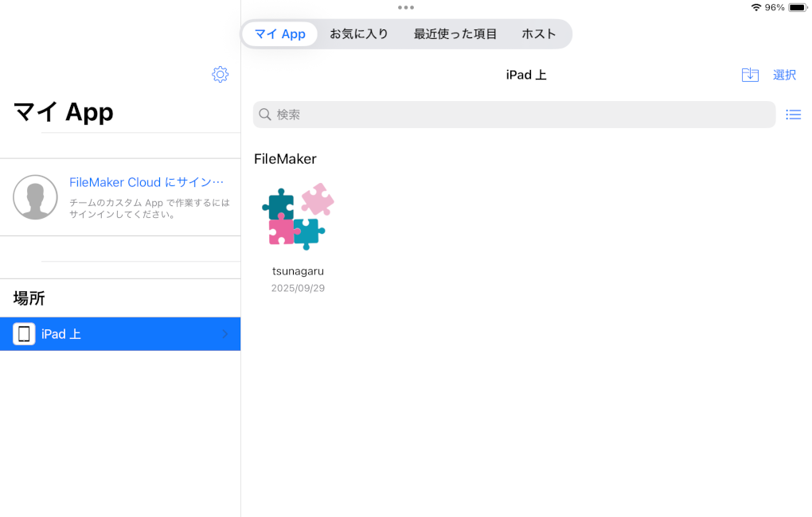812x517 pixels.
Task: Switch to the お気に入り tab
Action: (x=359, y=34)
